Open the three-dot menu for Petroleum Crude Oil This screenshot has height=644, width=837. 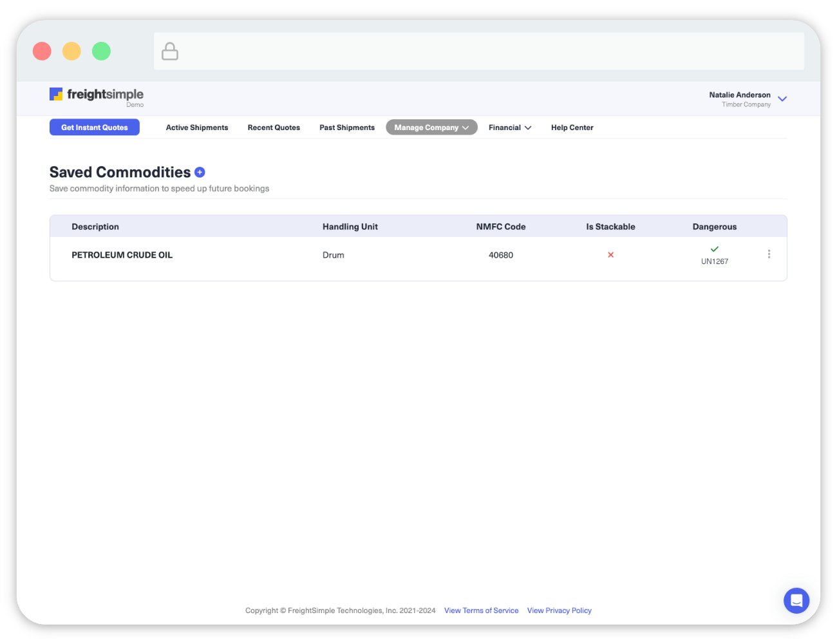769,254
